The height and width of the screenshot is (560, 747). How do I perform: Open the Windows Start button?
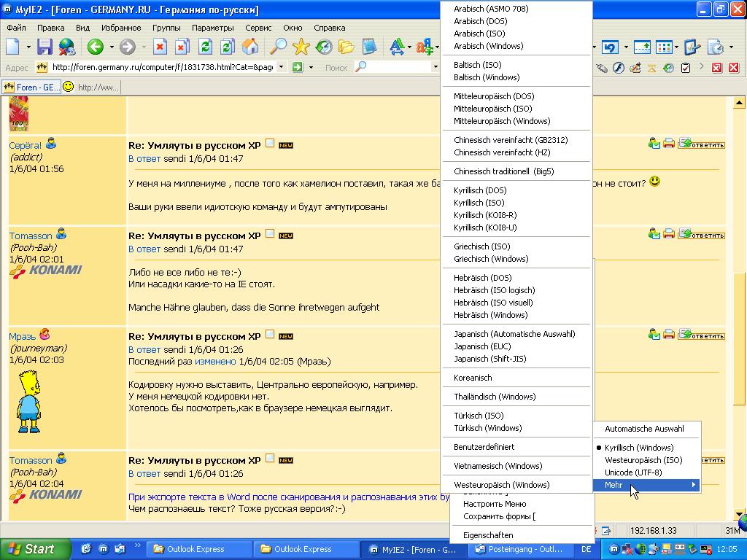coord(35,549)
